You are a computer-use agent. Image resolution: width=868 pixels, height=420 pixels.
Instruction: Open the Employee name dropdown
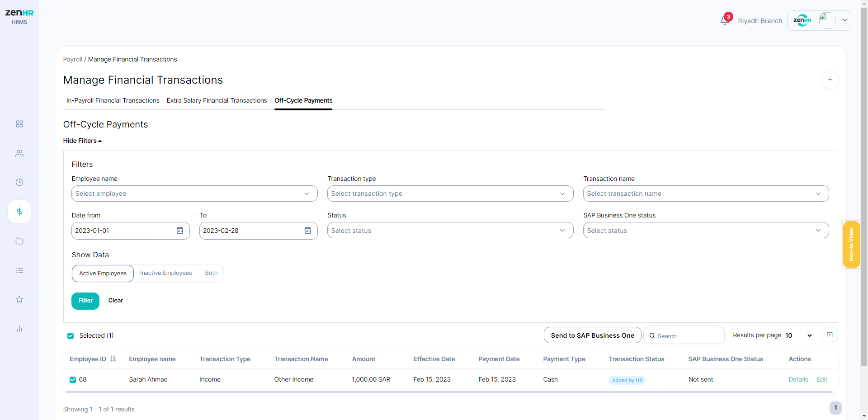tap(194, 193)
